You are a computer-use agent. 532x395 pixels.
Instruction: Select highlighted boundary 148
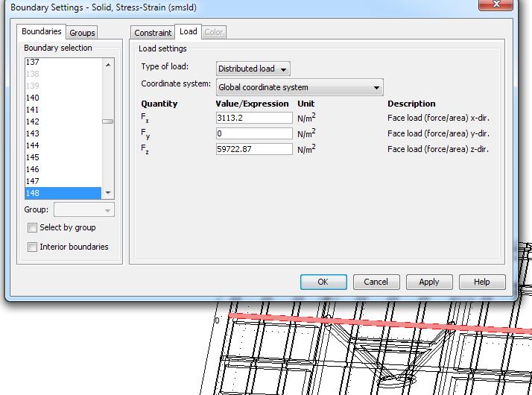63,193
